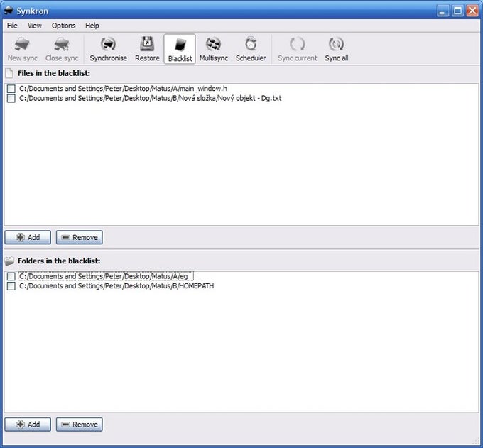Open the Options menu
Image resolution: width=483 pixels, height=448 pixels.
(x=63, y=26)
